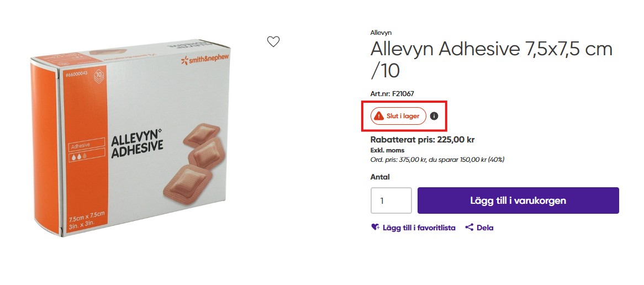
Task: Add product with Lägg till i varukorgen button
Action: pos(518,200)
